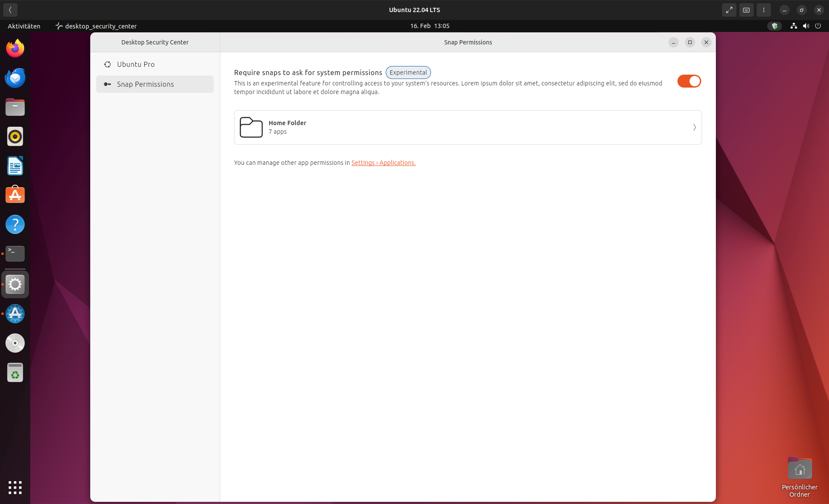Open desktop_security_center app menu
Image resolution: width=829 pixels, height=504 pixels.
pos(96,26)
